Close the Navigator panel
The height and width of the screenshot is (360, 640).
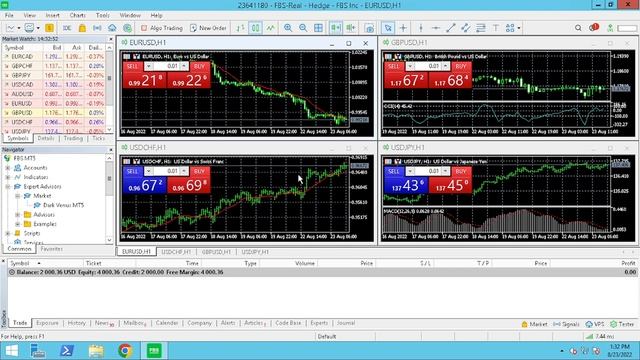click(x=111, y=150)
